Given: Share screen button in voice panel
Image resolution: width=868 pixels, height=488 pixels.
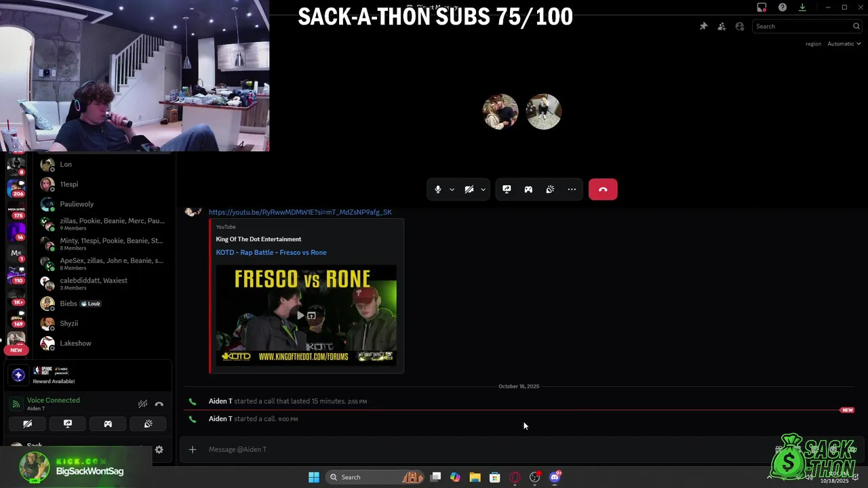Looking at the screenshot, I should point(68,424).
